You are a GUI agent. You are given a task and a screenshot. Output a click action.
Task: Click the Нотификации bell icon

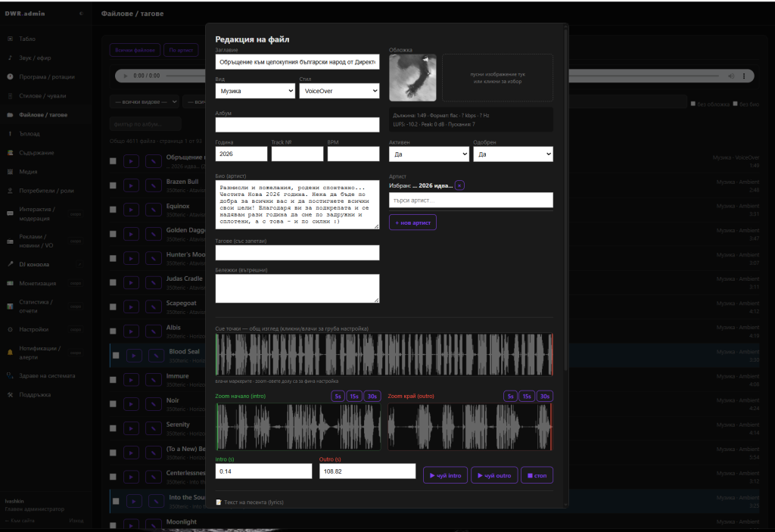point(10,353)
